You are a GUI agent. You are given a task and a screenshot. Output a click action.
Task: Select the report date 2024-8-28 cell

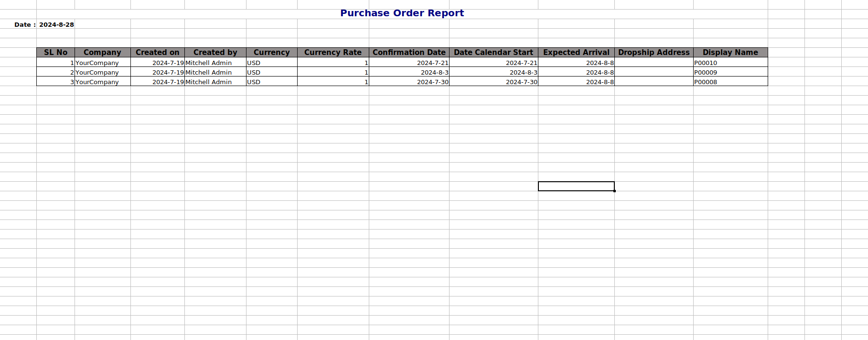tap(56, 25)
